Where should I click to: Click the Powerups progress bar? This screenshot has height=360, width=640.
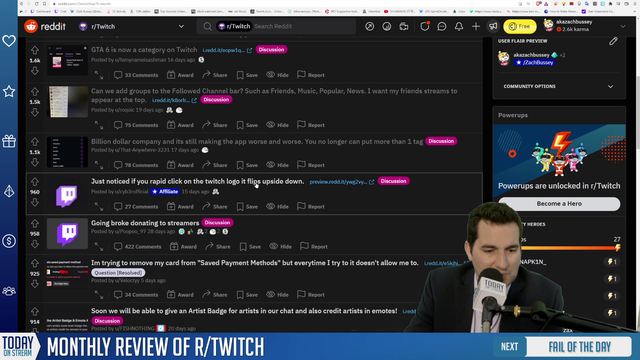coord(570,247)
